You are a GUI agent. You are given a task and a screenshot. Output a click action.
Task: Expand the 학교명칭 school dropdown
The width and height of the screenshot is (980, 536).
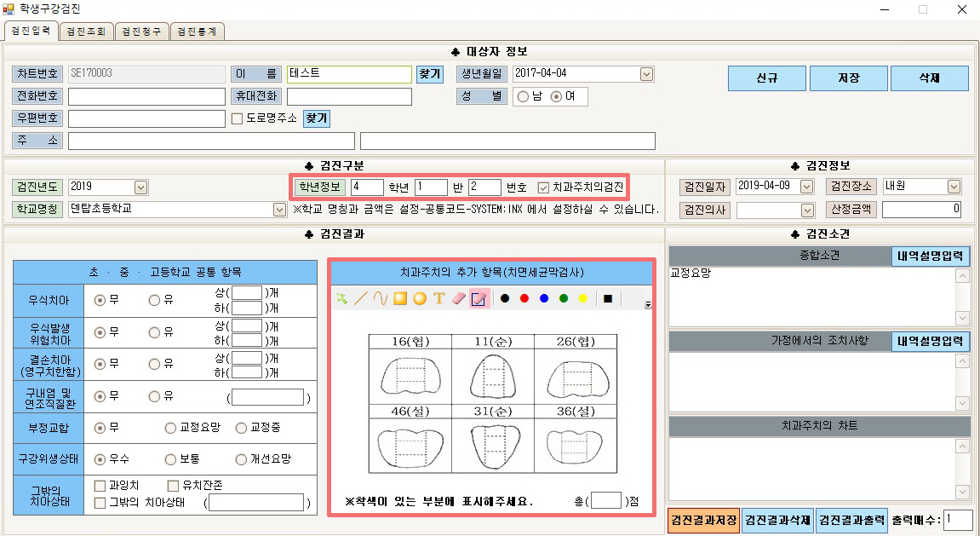[x=280, y=210]
